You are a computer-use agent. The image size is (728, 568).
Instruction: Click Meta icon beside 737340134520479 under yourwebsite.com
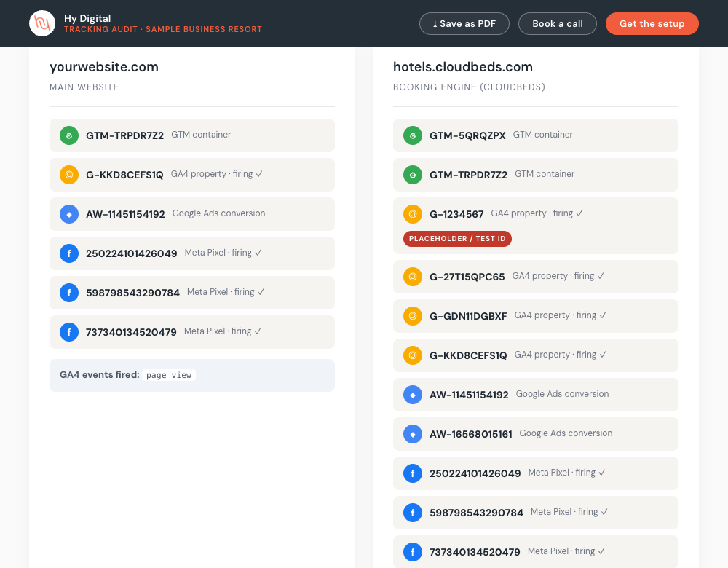(69, 332)
